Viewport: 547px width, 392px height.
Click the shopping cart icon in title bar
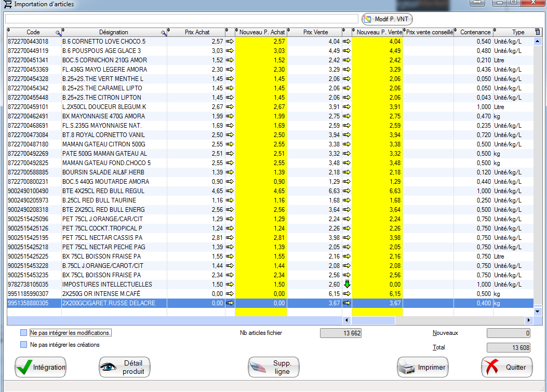[8, 4]
